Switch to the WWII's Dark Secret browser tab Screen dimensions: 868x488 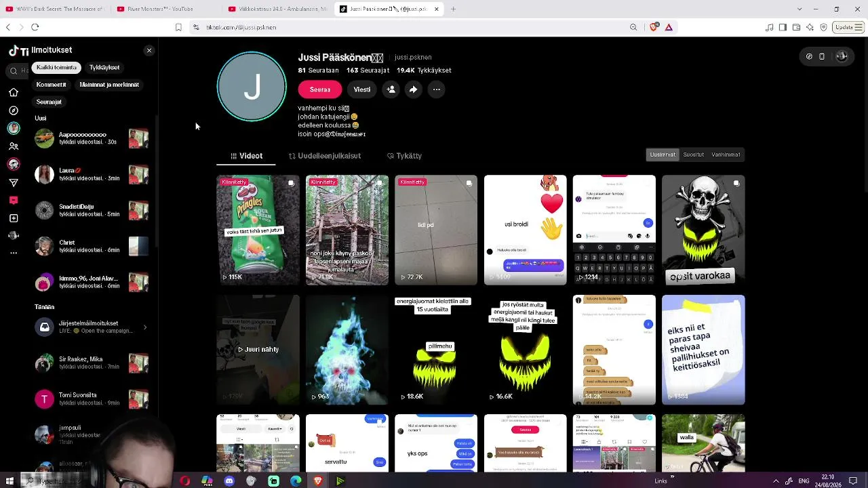[56, 9]
